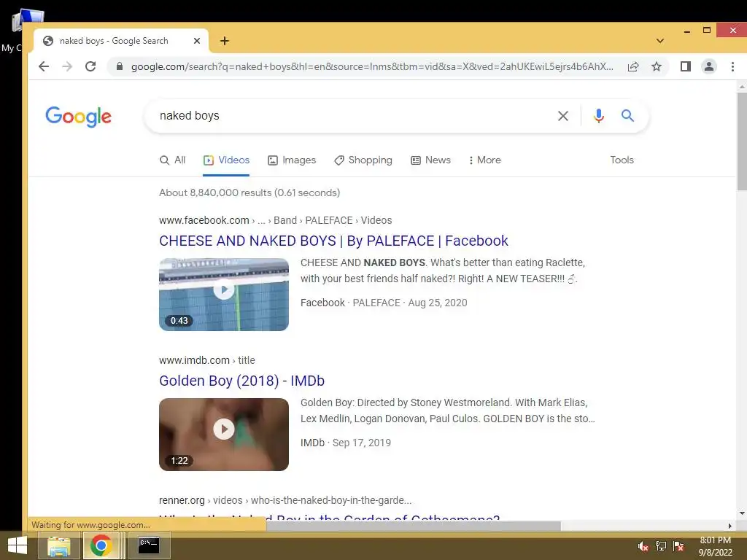The height and width of the screenshot is (560, 747).
Task: Play the 0:43 Facebook video thumbnail
Action: point(224,295)
